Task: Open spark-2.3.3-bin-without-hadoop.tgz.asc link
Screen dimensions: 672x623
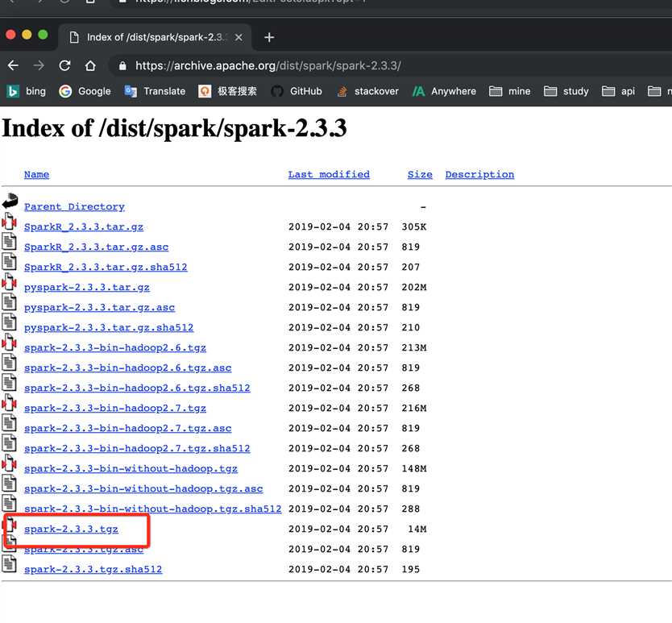Action: pos(143,488)
